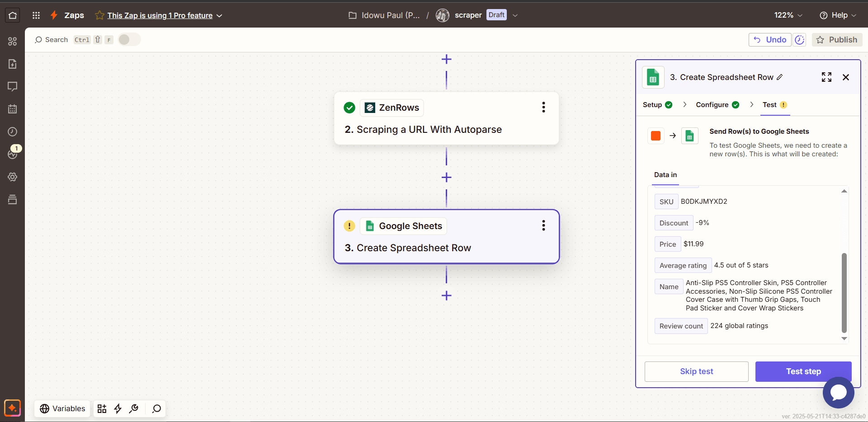Click the Draft status badge

click(496, 15)
